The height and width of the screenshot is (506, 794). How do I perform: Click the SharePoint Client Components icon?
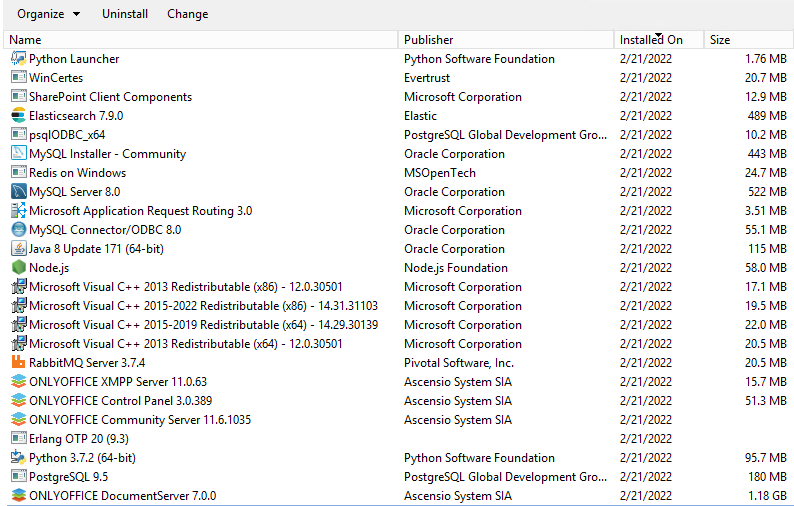[x=19, y=96]
